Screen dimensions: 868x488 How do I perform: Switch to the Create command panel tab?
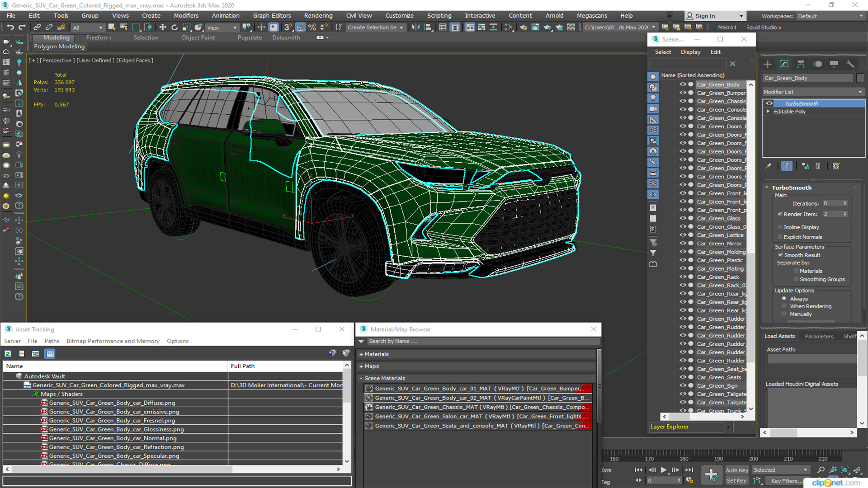[x=768, y=64]
